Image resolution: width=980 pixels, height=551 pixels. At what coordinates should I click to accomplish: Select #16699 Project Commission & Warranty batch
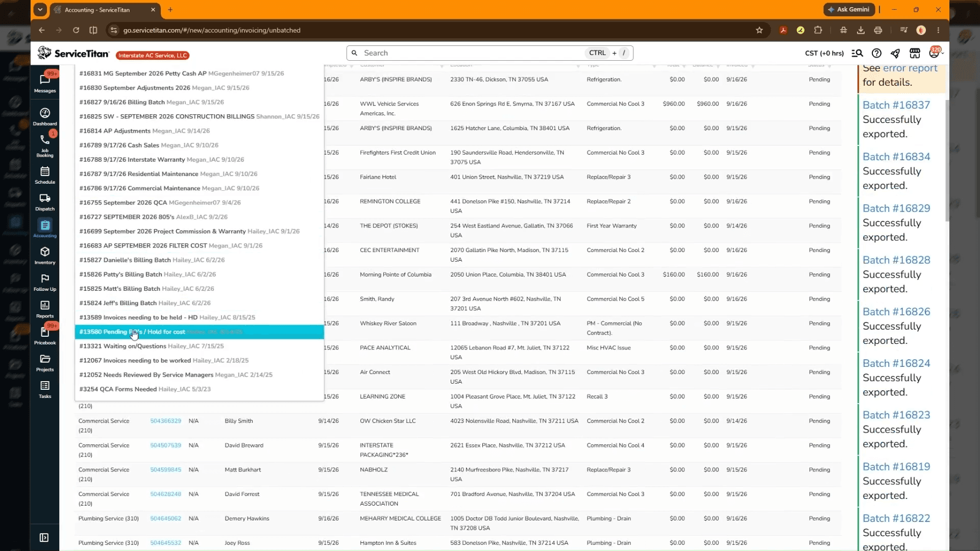(x=199, y=231)
